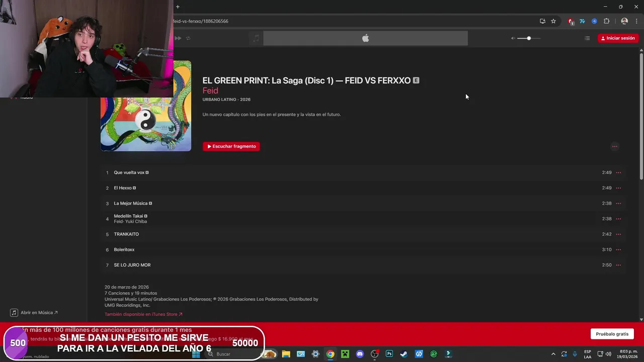
Task: Select track Boleritoxx
Action: (362, 250)
